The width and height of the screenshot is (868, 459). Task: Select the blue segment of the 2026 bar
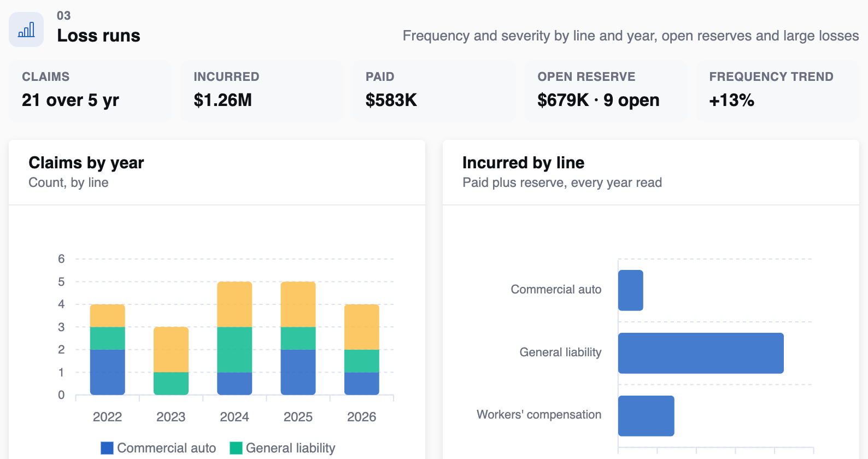[362, 384]
